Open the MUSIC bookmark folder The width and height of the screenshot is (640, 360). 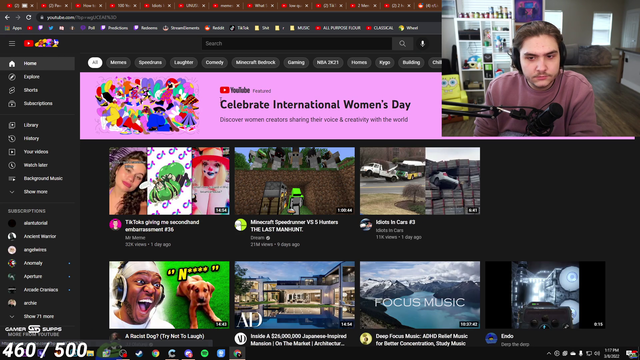(300, 28)
